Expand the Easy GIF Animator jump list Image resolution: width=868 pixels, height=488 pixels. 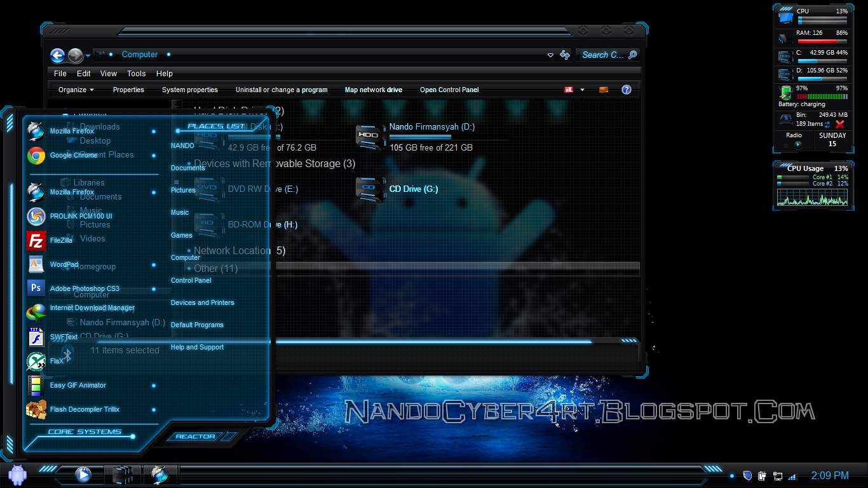point(154,386)
